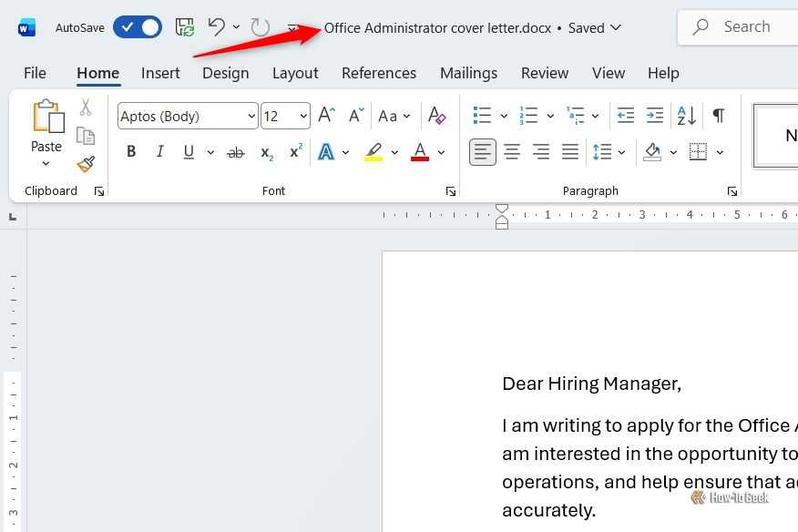This screenshot has height=532, width=798.
Task: Toggle Show/Hide paragraph marks
Action: (719, 115)
